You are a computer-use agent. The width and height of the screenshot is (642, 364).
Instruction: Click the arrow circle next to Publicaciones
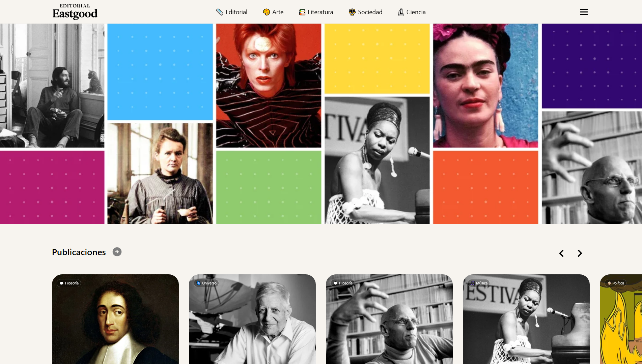[117, 252]
